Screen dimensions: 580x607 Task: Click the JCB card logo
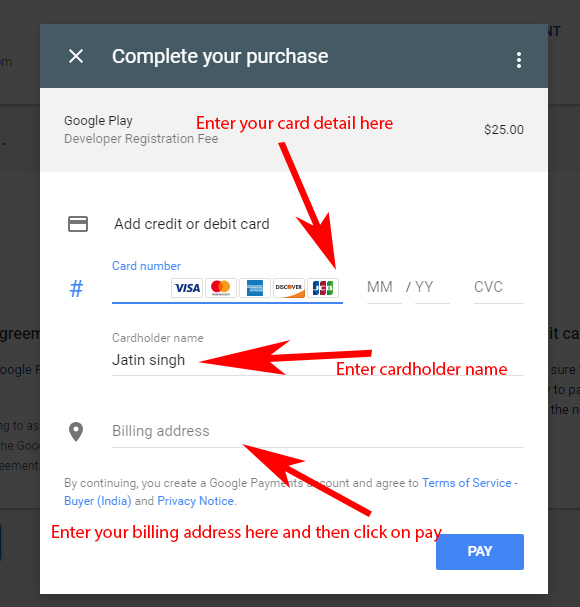point(323,288)
